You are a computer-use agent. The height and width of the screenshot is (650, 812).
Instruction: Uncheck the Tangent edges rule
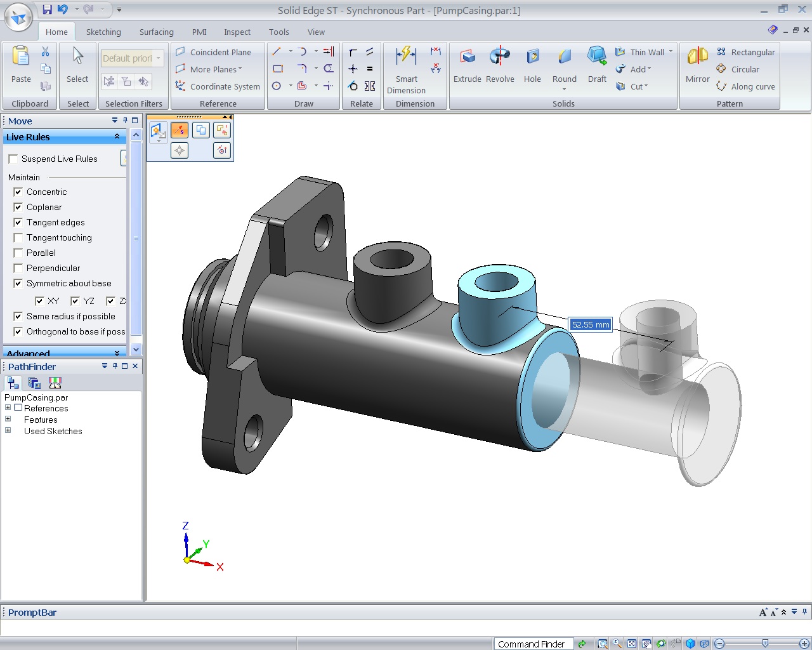(18, 222)
